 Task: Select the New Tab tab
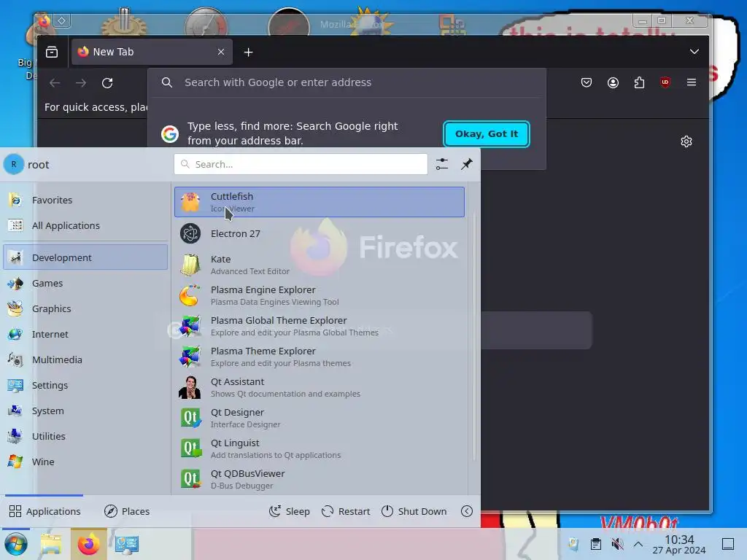point(152,52)
